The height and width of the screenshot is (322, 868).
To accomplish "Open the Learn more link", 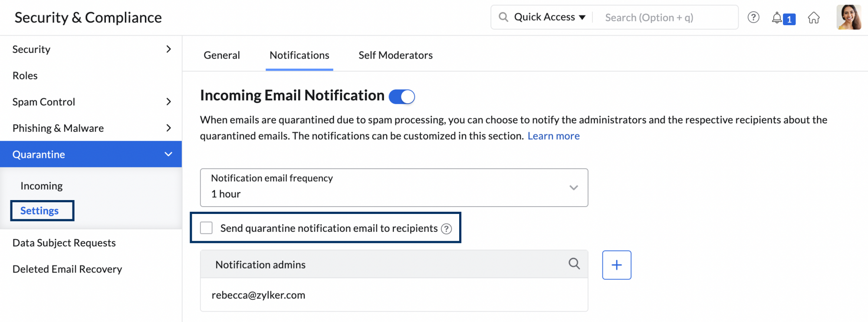I will pos(553,136).
